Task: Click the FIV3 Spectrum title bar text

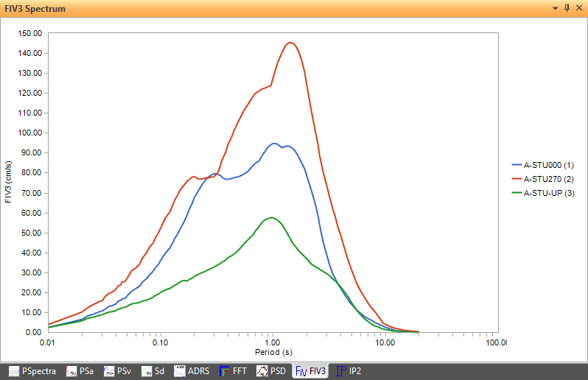Action: coord(36,9)
